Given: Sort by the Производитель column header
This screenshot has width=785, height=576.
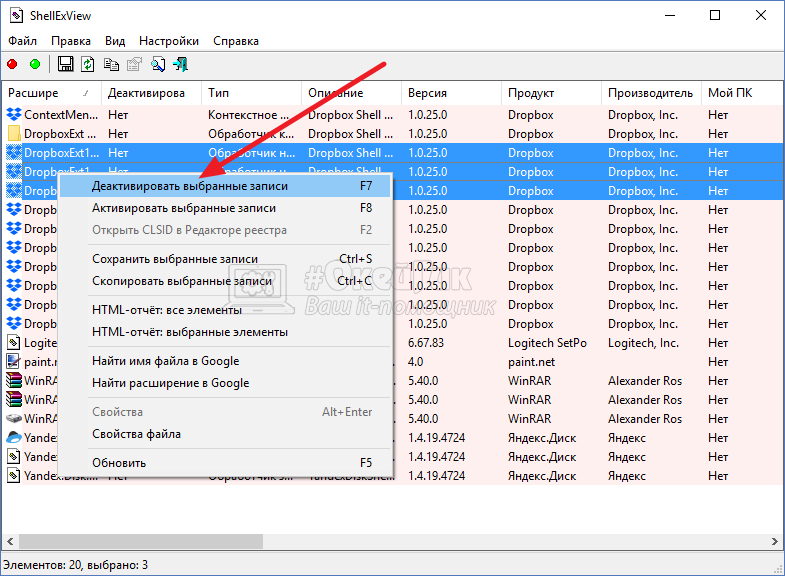Looking at the screenshot, I should (x=651, y=93).
